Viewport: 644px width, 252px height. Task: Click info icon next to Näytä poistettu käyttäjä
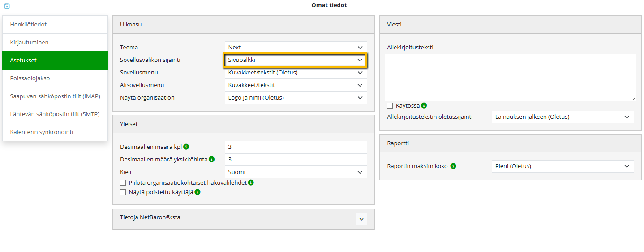pyautogui.click(x=197, y=192)
